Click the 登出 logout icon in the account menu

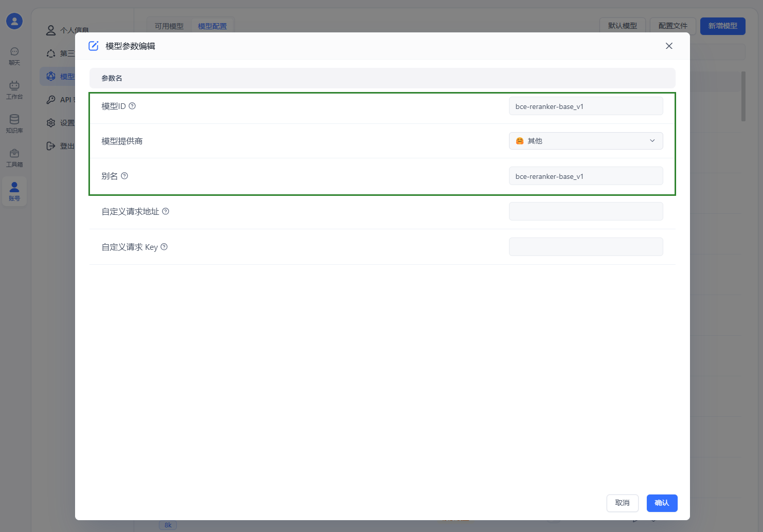51,146
